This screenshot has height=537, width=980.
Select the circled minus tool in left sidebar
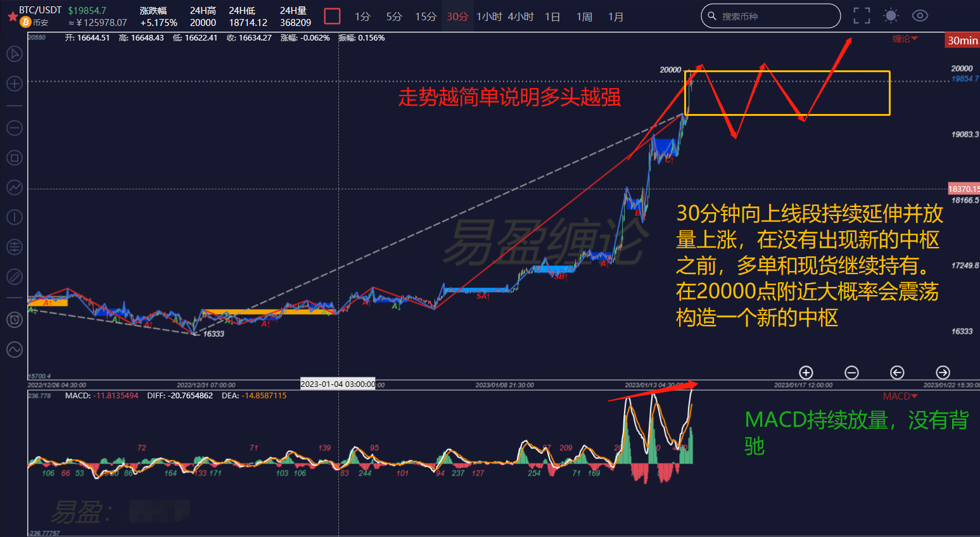coord(14,128)
